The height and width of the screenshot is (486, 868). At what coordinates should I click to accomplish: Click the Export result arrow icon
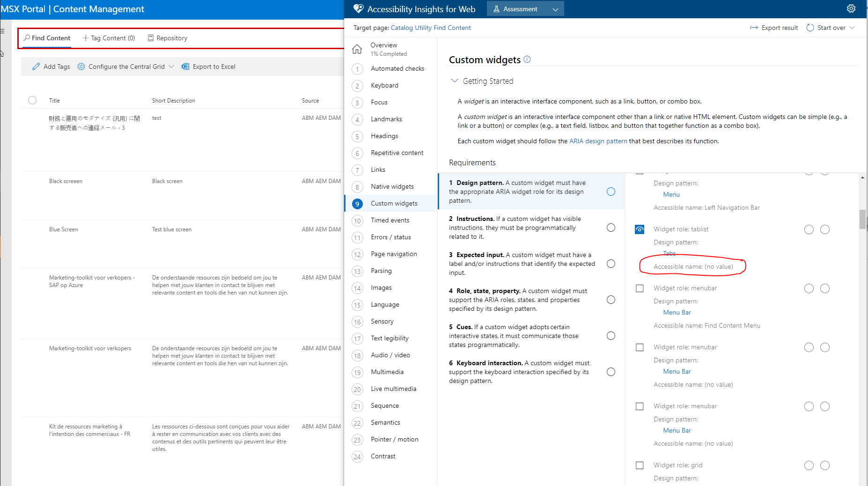754,28
